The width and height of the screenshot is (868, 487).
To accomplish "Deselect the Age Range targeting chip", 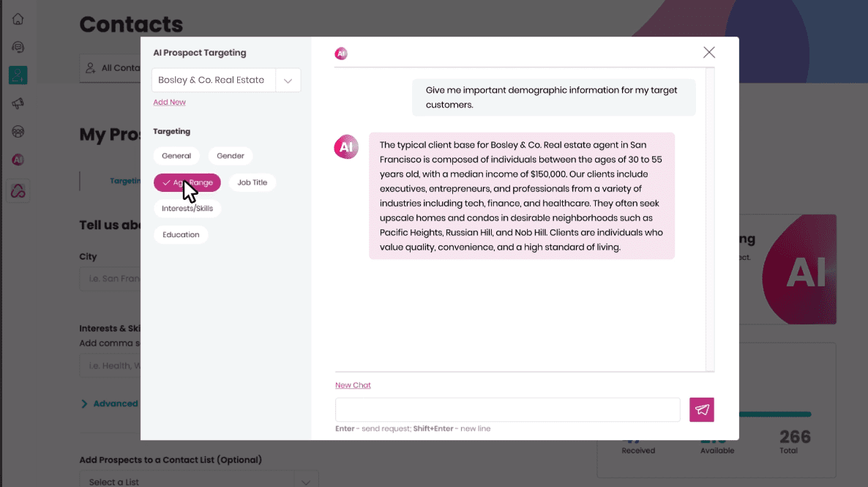I will 187,182.
